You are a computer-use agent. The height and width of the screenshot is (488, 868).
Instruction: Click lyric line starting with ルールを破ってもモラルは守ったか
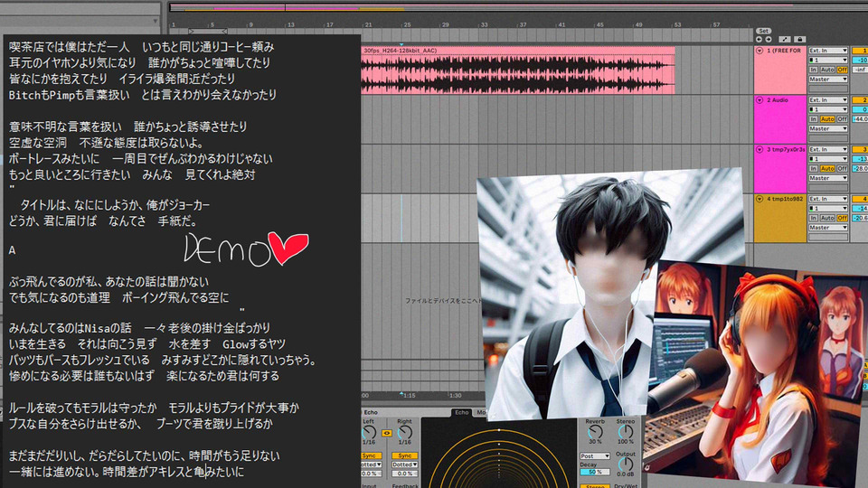[x=154, y=408]
